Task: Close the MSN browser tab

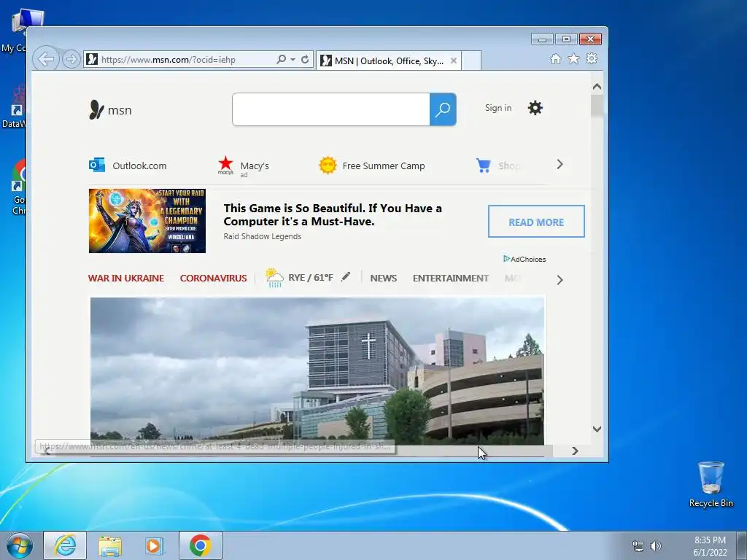Action: pos(454,61)
